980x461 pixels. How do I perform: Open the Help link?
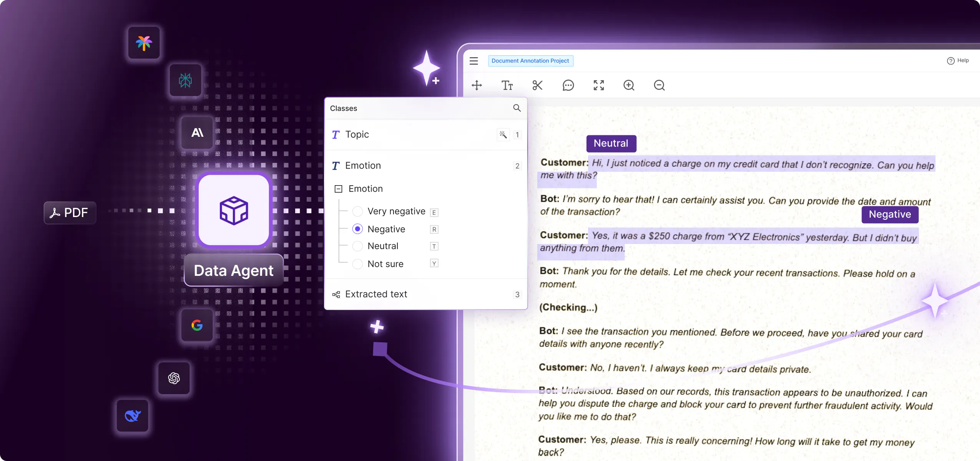[958, 61]
